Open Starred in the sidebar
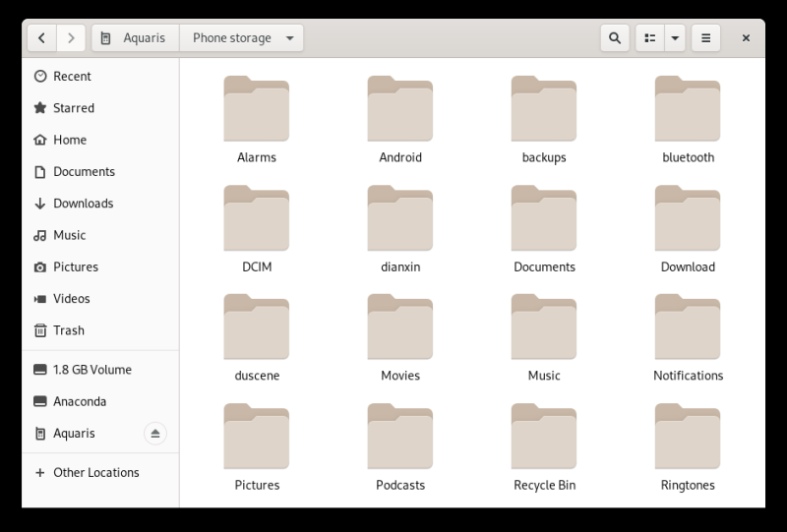787x532 pixels. click(x=74, y=108)
